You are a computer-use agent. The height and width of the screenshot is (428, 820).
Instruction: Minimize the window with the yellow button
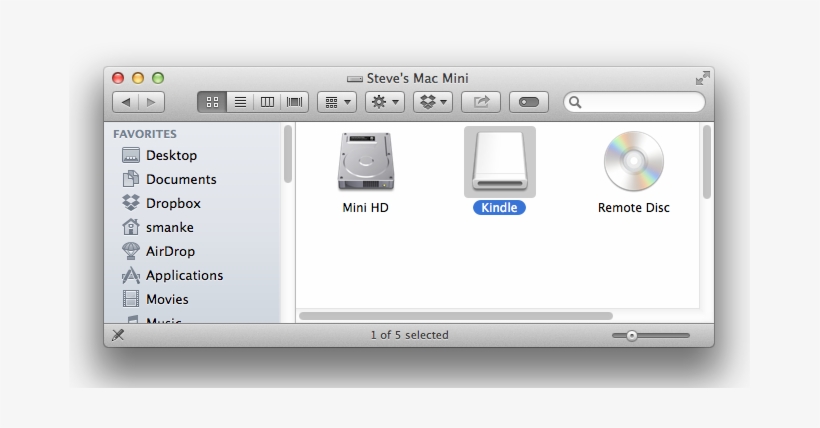(x=138, y=78)
